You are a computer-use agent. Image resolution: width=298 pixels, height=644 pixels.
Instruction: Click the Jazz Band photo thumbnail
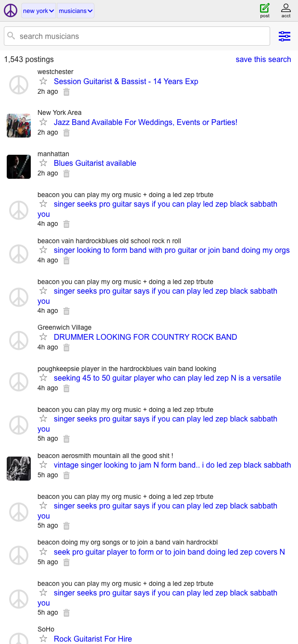[x=18, y=125]
